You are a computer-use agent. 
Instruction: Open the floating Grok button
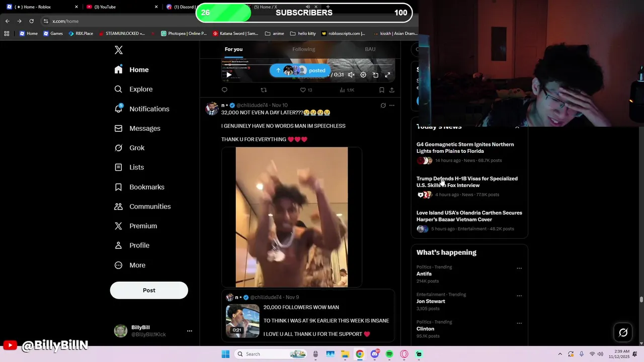623,332
